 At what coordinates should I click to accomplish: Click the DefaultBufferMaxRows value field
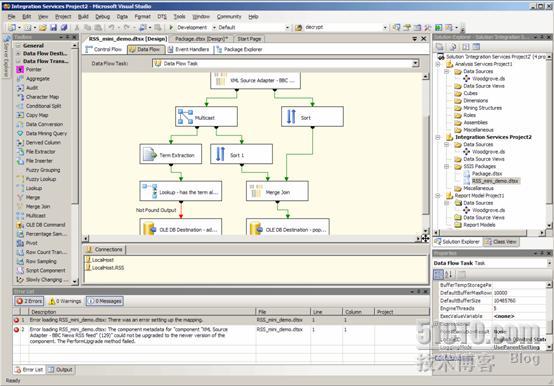click(x=520, y=293)
